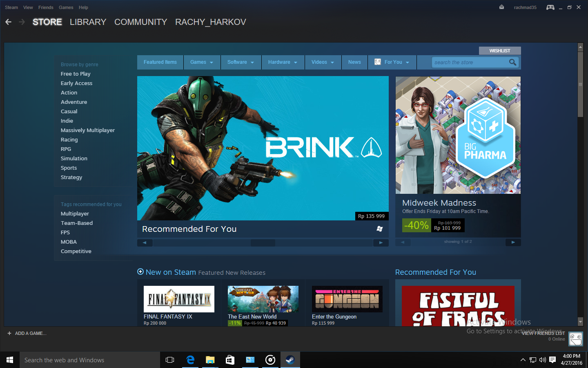The height and width of the screenshot is (368, 588).
Task: Open the Help menu
Action: (83, 7)
